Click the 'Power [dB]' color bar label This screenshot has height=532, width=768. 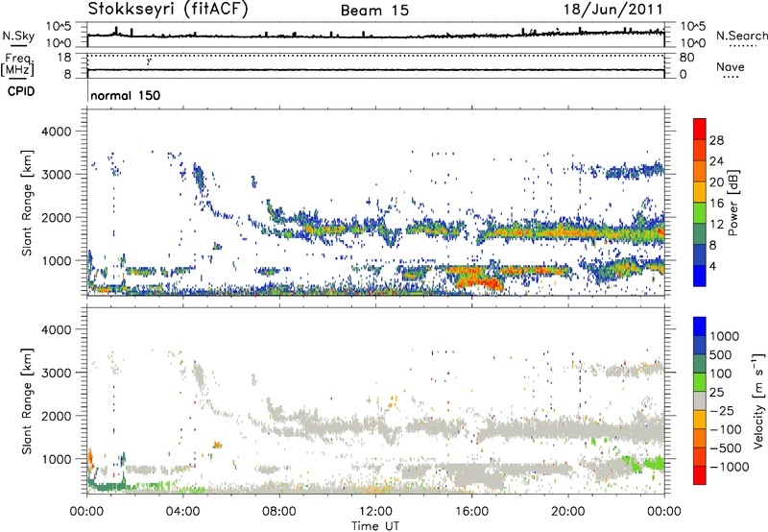coord(732,203)
